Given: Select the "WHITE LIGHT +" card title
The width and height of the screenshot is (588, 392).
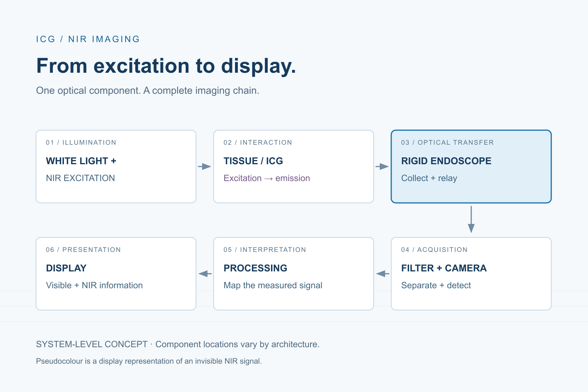Looking at the screenshot, I should pos(81,161).
